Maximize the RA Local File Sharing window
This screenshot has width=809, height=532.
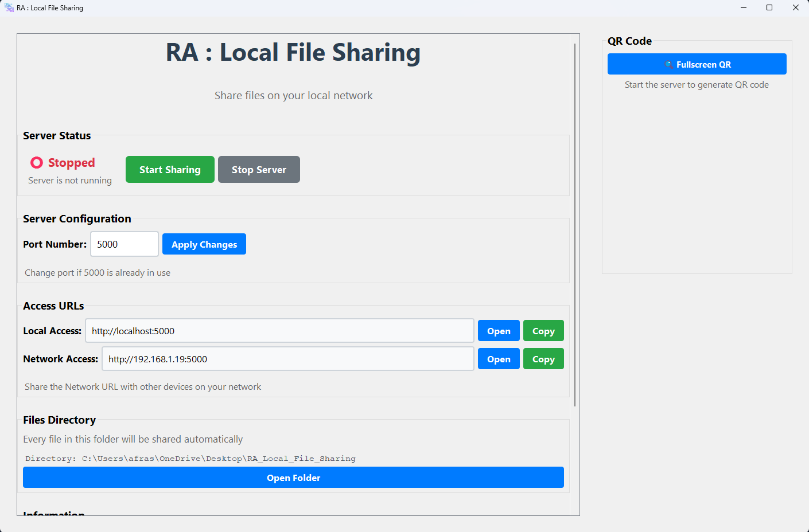click(769, 7)
